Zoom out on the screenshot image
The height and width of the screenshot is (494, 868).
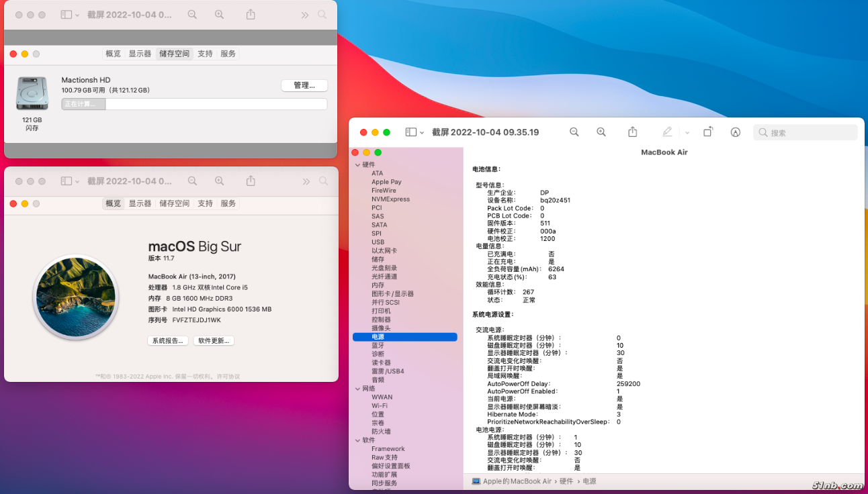click(x=574, y=132)
